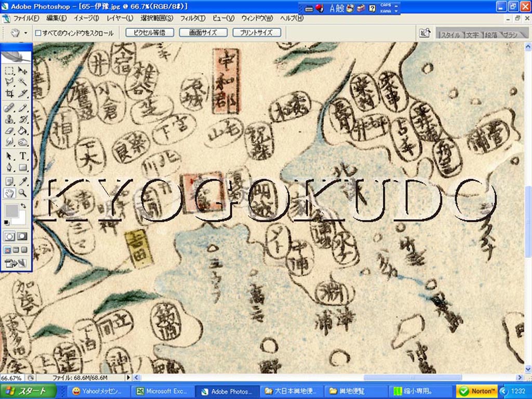Select the Smudge tool
This screenshot has width=532, height=399.
coord(9,141)
